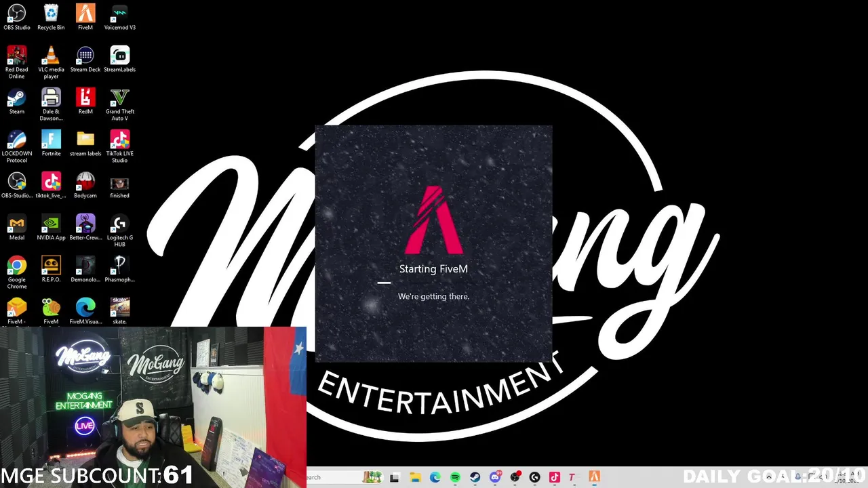The height and width of the screenshot is (488, 868).
Task: Open Logitech G HUB on the taskbar
Action: click(x=534, y=477)
